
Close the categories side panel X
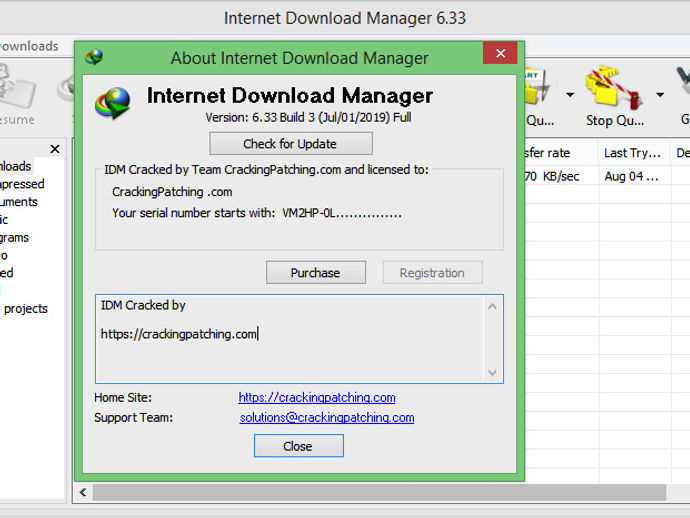55,149
